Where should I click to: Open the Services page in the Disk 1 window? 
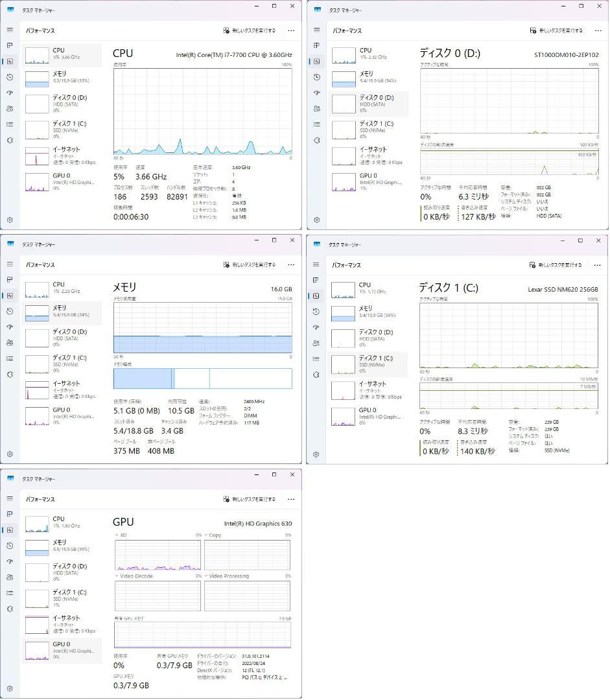(316, 374)
